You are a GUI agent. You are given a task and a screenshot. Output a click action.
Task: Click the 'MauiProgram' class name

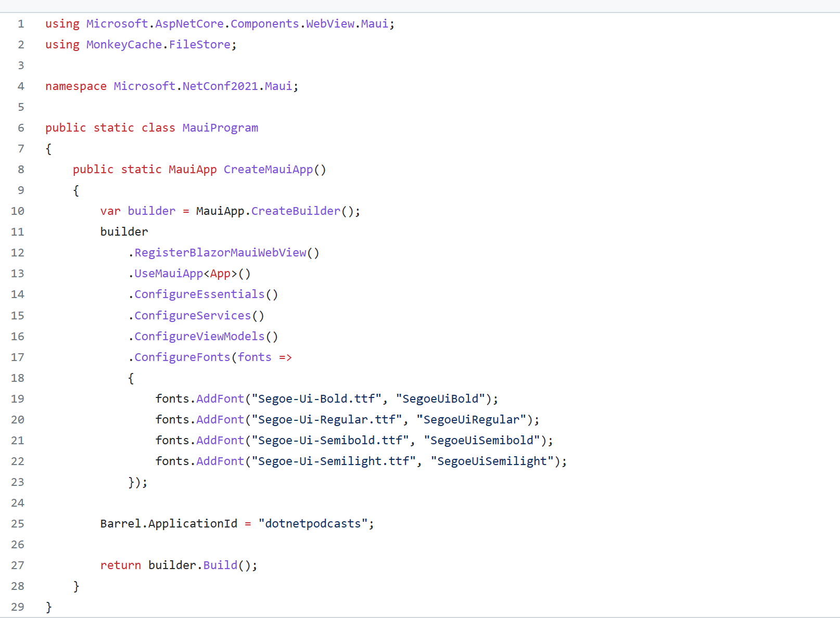pyautogui.click(x=220, y=128)
